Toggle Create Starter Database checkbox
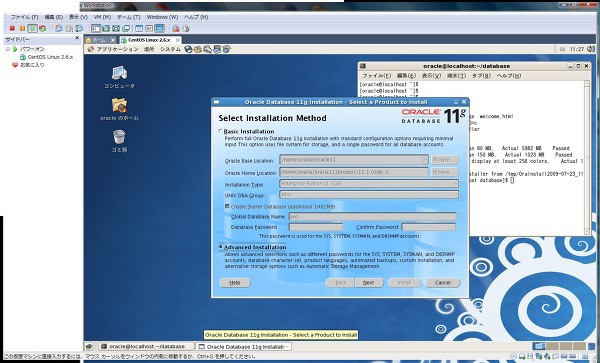This screenshot has width=600, height=363. 227,206
